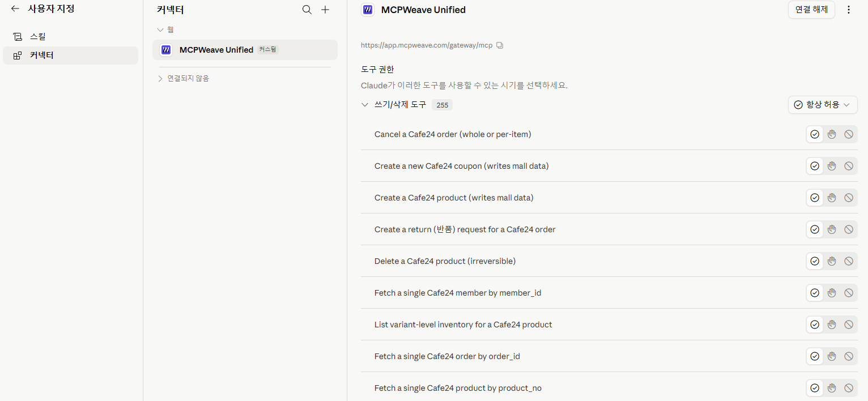Image resolution: width=868 pixels, height=401 pixels.
Task: Set needs-approval hand icon for Delete a Cafe24 product
Action: pos(832,261)
